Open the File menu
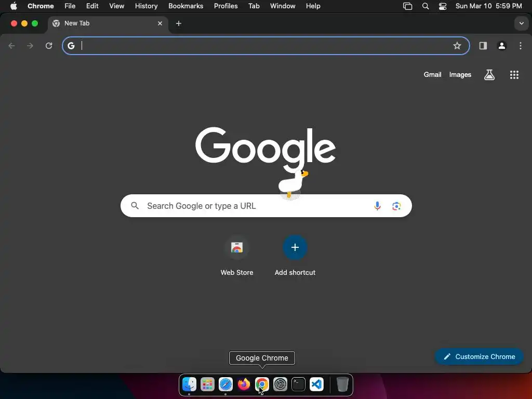 tap(70, 6)
